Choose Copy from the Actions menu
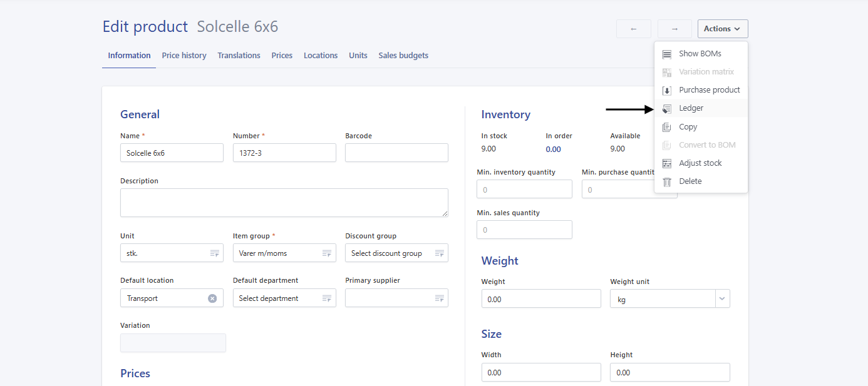Image resolution: width=868 pixels, height=386 pixels. click(701, 127)
